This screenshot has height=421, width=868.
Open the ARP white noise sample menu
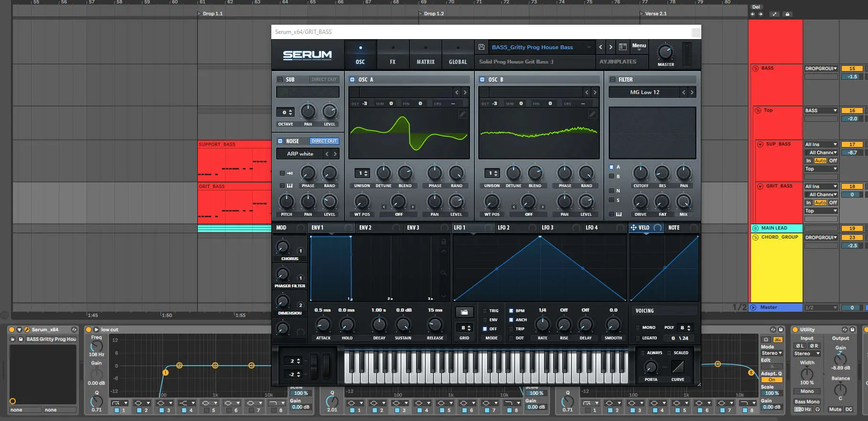pos(300,154)
